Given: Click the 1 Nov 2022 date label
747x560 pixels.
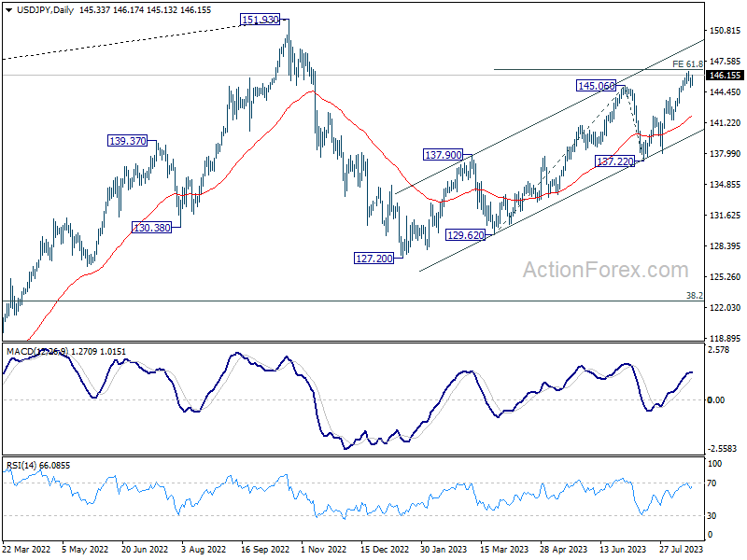Looking at the screenshot, I should (x=324, y=549).
